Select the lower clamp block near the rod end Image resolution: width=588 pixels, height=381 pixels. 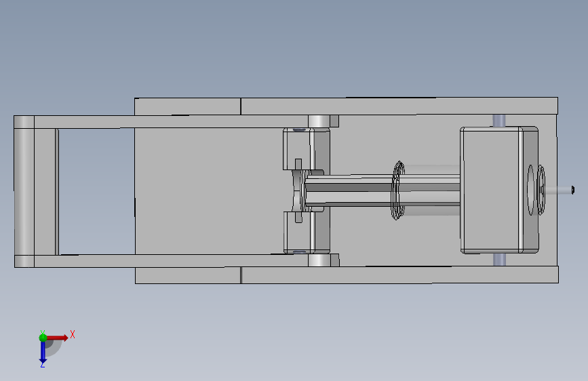298,233
